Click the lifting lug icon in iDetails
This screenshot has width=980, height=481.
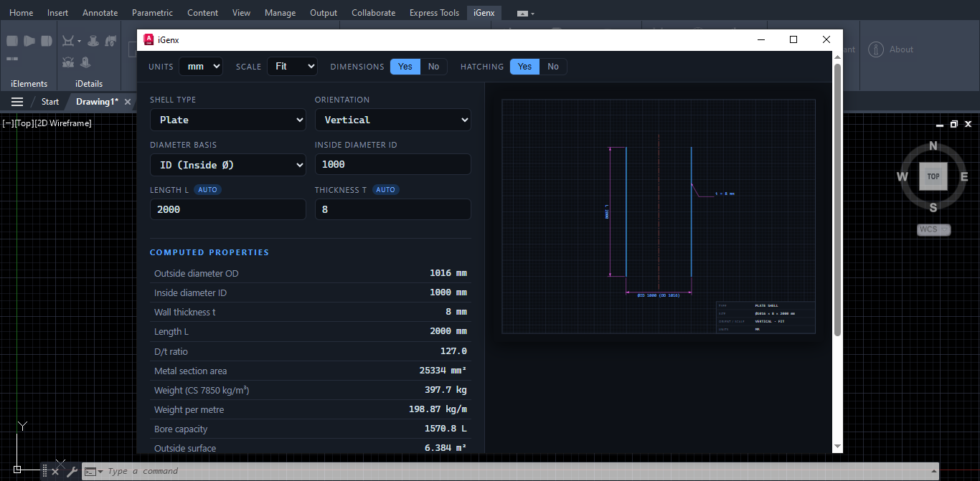tap(85, 62)
